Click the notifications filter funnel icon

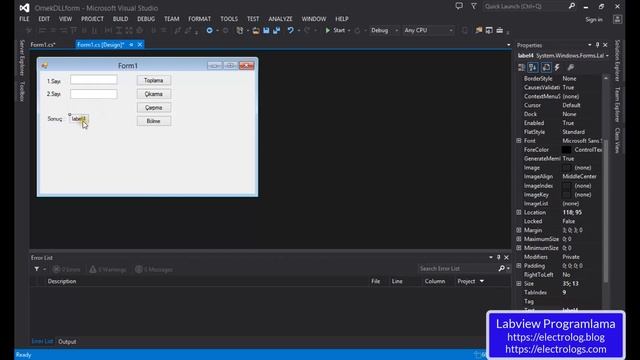[x=473, y=6]
